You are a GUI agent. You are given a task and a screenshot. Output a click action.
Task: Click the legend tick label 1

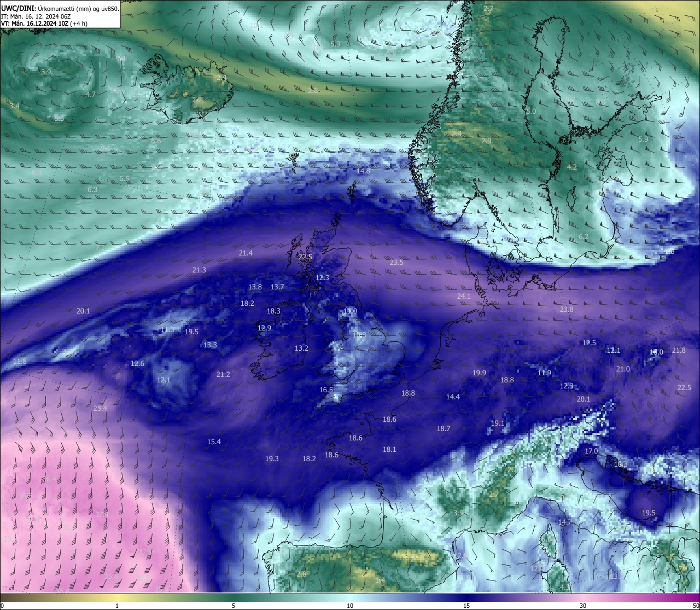click(117, 606)
